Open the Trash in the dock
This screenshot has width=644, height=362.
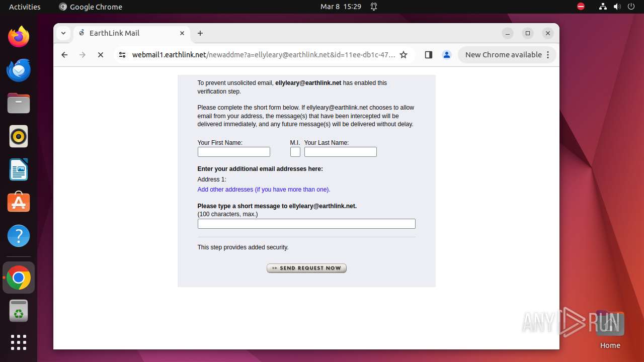19,311
